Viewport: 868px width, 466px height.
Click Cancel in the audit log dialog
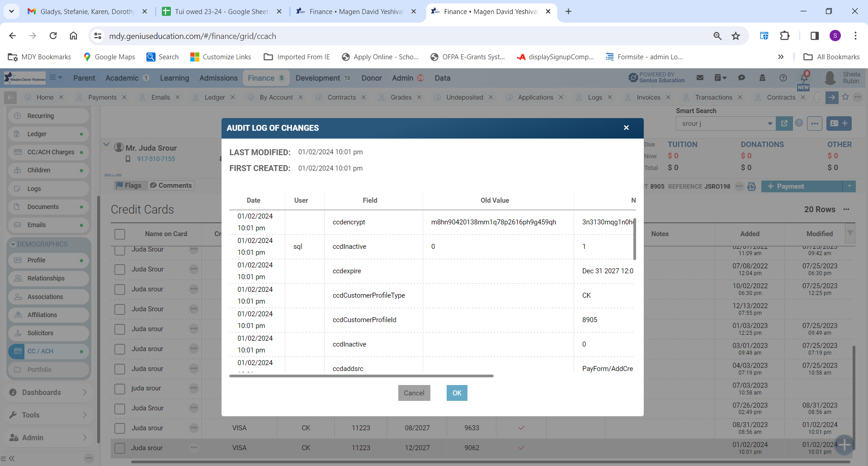tap(414, 393)
